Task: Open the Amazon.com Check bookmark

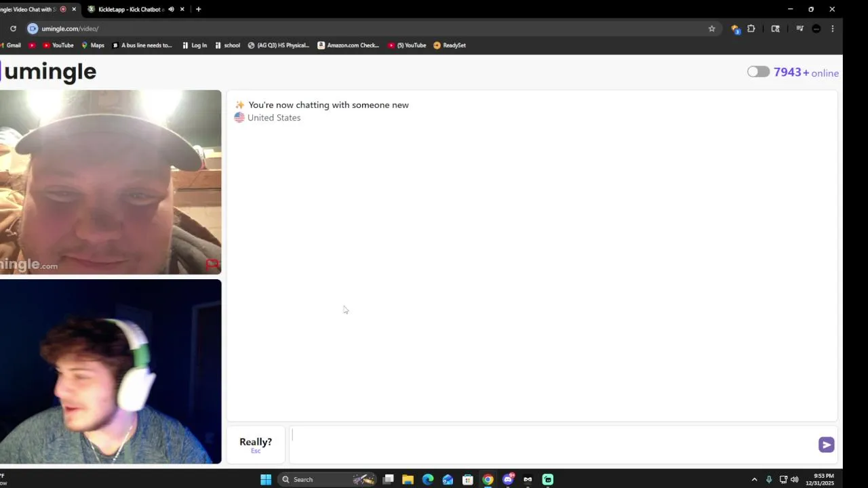Action: coord(349,45)
